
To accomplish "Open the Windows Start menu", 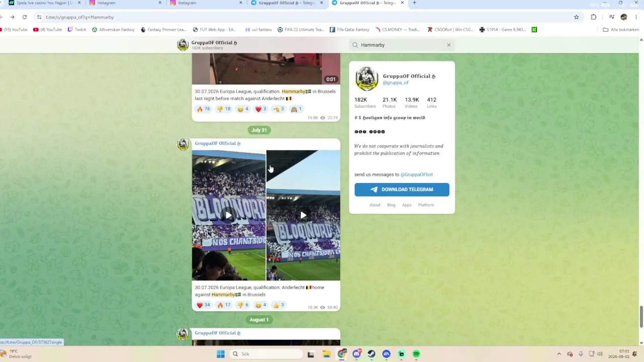I will 220,354.
